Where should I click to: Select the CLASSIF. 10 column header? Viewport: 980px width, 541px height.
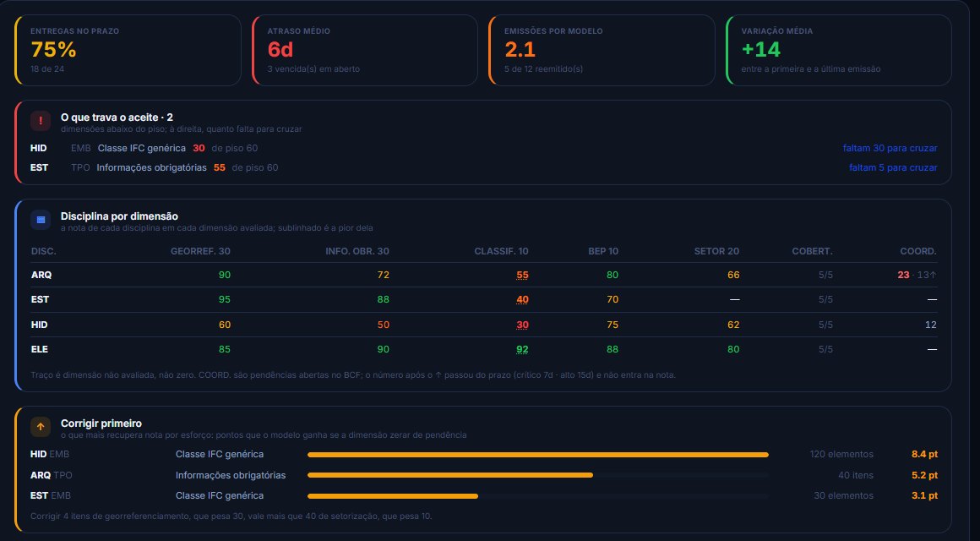501,251
